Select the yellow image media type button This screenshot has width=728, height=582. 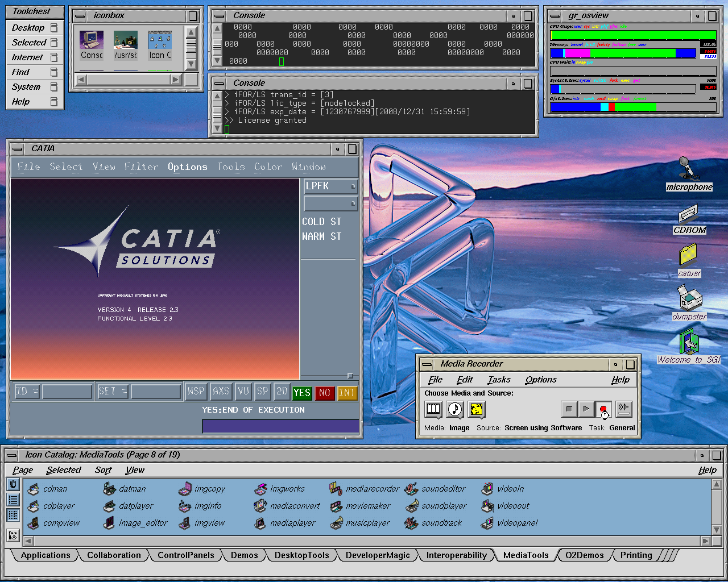[x=477, y=409]
